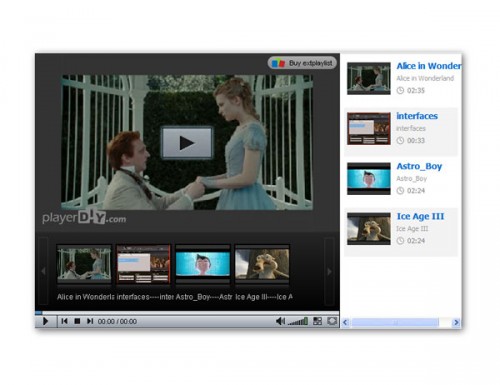The image size is (500, 385).
Task: Toggle the playlist grid view icon
Action: 317,321
